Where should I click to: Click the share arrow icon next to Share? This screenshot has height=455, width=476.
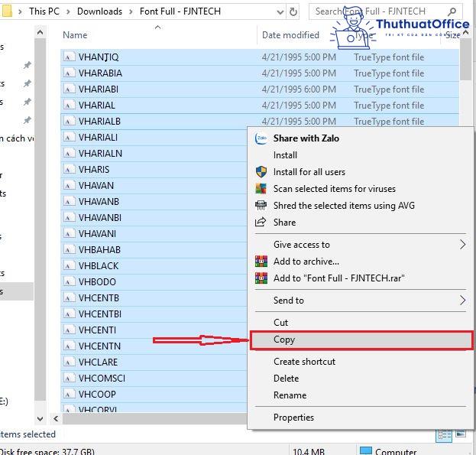(x=261, y=223)
